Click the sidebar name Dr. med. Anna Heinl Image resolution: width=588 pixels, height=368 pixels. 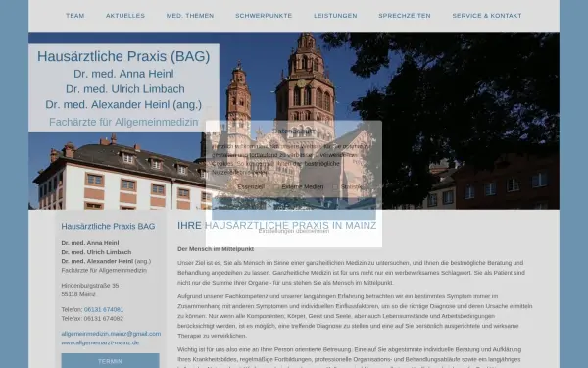[x=90, y=243]
